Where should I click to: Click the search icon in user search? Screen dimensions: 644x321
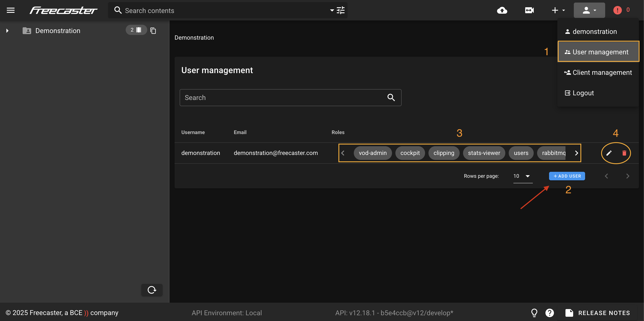coord(391,97)
